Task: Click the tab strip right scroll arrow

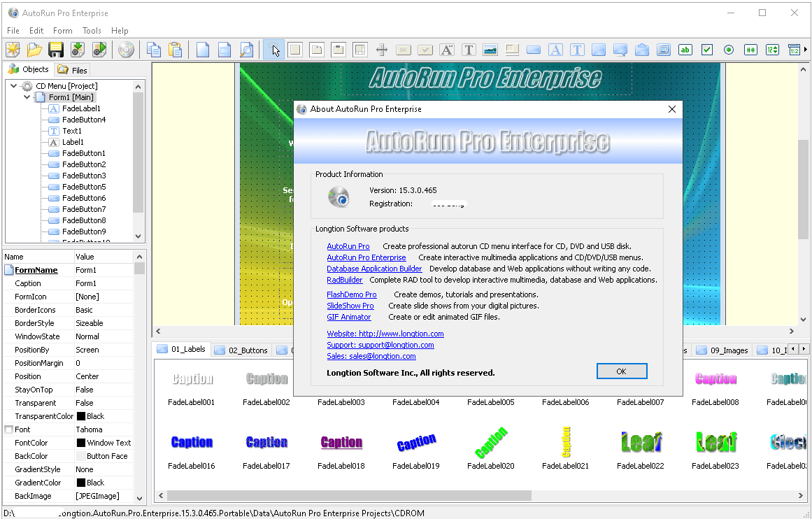Action: click(803, 349)
